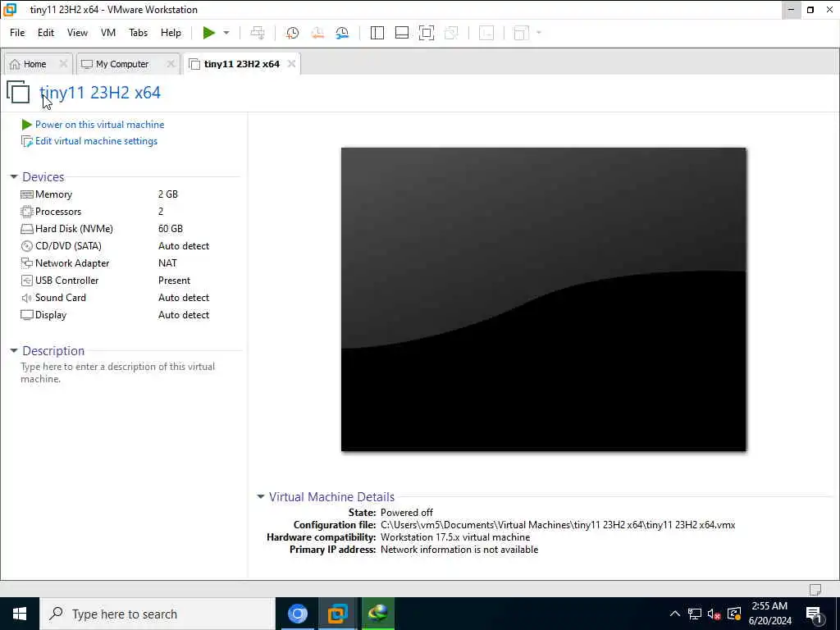Click the tiny11 23H2 x64 title heading
Screen dimensions: 840x630
click(100, 92)
